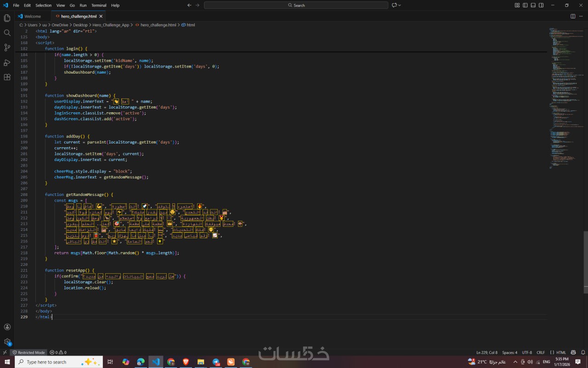The height and width of the screenshot is (368, 588).
Task: Open the Edit menu
Action: (x=27, y=5)
